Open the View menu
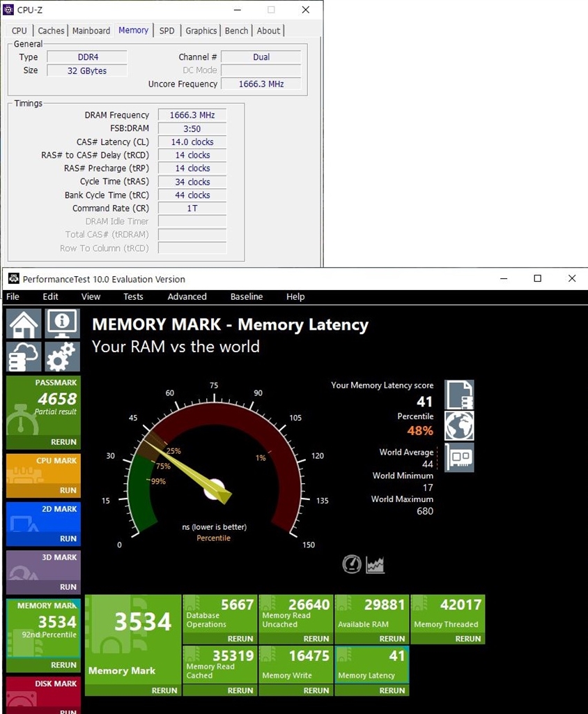 pyautogui.click(x=91, y=296)
